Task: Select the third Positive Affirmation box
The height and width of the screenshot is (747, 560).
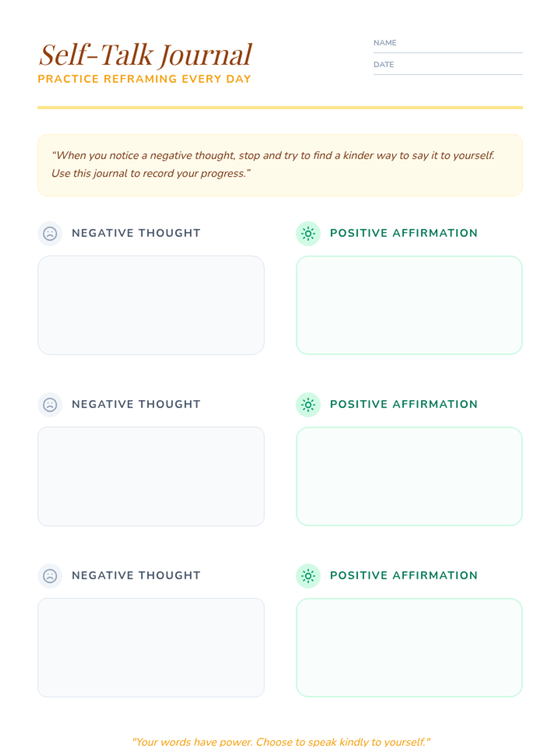Action: 409,648
